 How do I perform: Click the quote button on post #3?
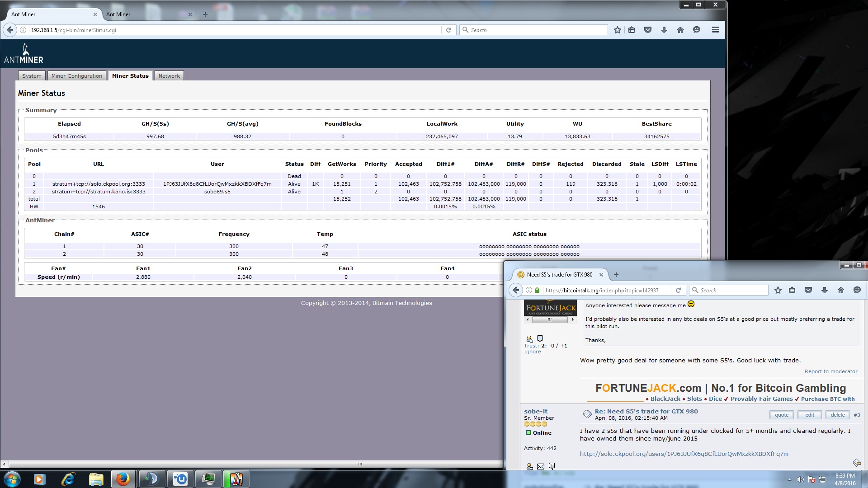[x=782, y=415]
